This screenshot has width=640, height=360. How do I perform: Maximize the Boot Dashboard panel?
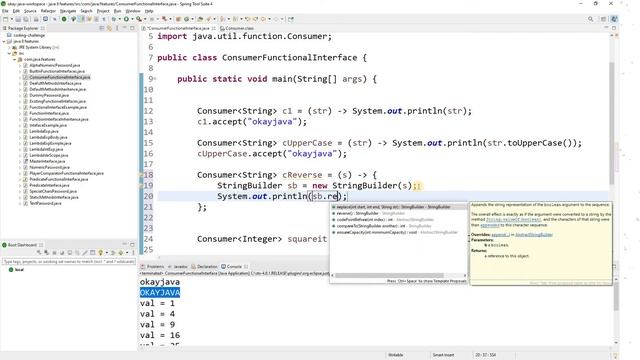coord(132,245)
